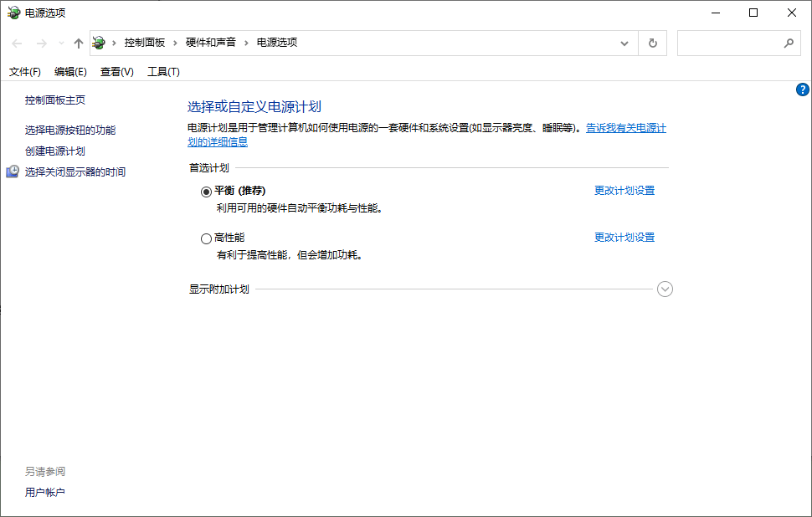812x517 pixels.
Task: Click the search magnifier icon
Action: 788,43
